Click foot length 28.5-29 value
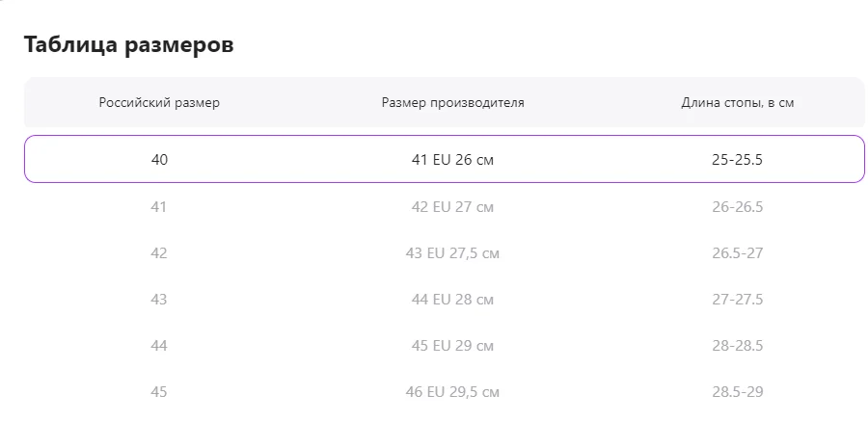Screen dimensions: 868x448 click(738, 392)
